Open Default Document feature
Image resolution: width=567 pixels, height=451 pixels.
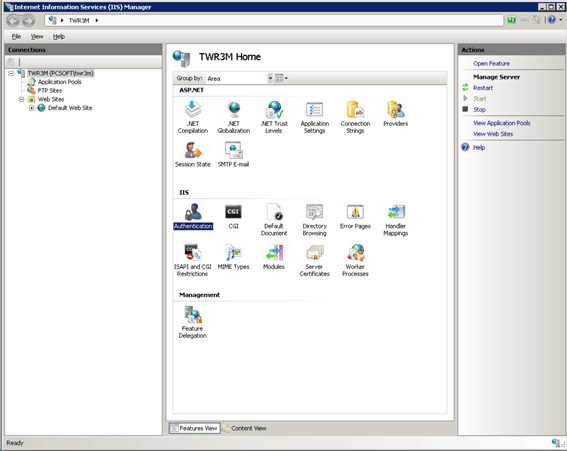pos(274,220)
